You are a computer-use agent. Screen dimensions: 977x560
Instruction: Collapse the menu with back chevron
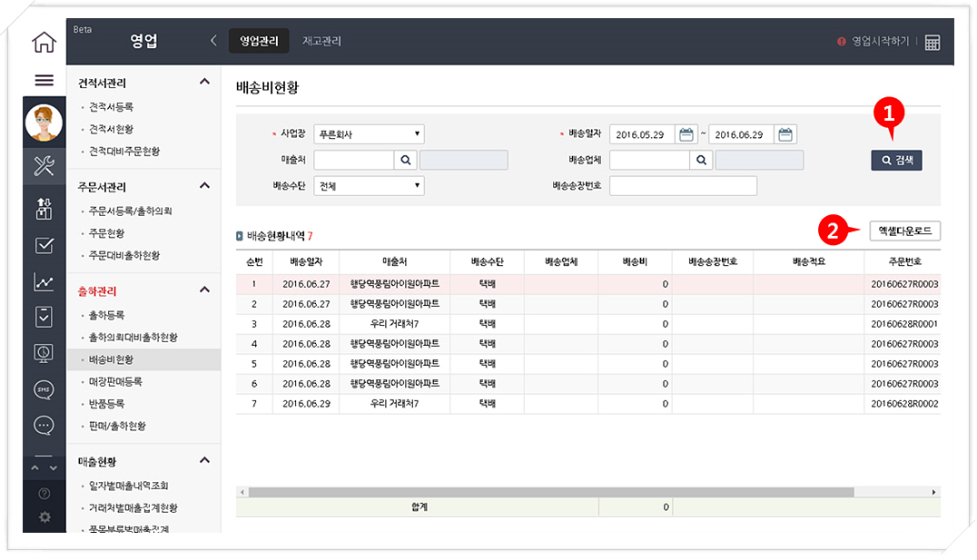(213, 41)
